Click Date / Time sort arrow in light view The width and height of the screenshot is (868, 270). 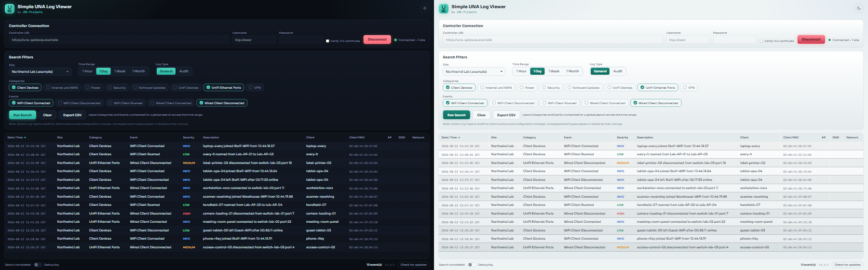pos(458,137)
